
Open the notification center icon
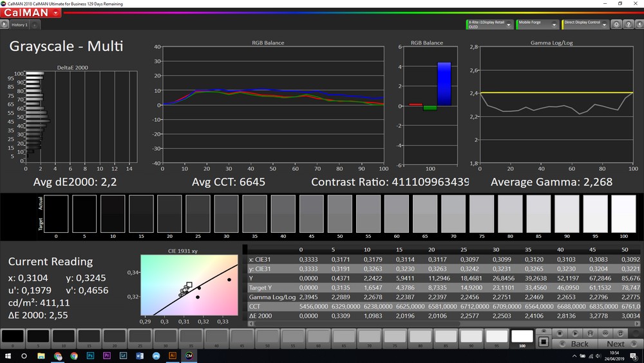(634, 356)
